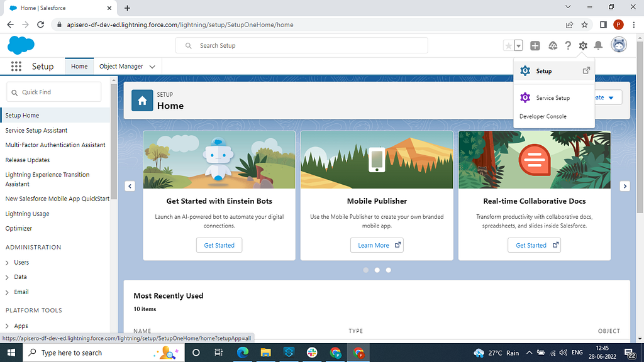Viewport: 644px width, 362px height.
Task: Open the Help question mark icon
Action: tap(568, 45)
